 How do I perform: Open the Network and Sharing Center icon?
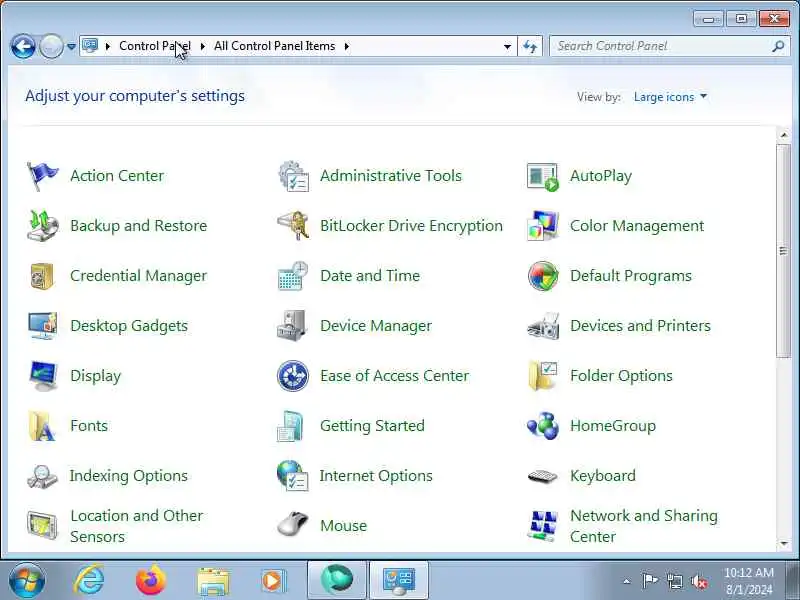pyautogui.click(x=543, y=526)
